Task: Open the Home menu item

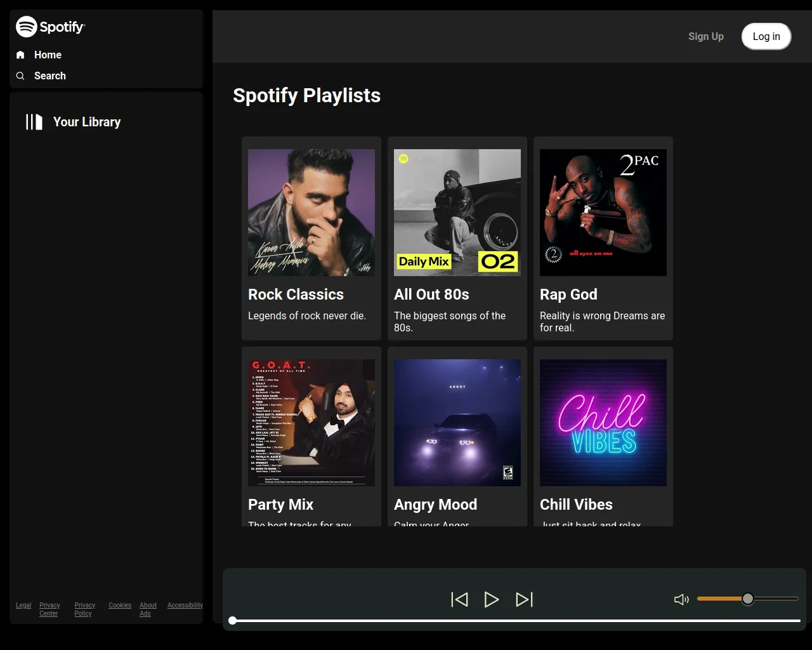Action: pos(48,55)
